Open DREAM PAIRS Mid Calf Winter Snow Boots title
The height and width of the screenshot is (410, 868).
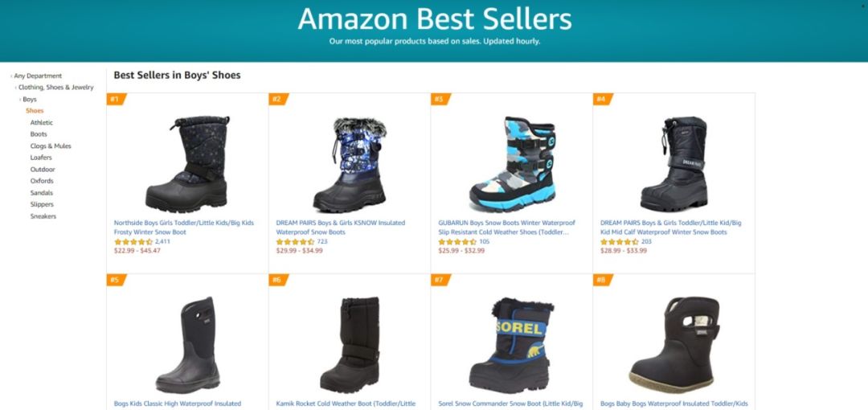pyautogui.click(x=670, y=228)
